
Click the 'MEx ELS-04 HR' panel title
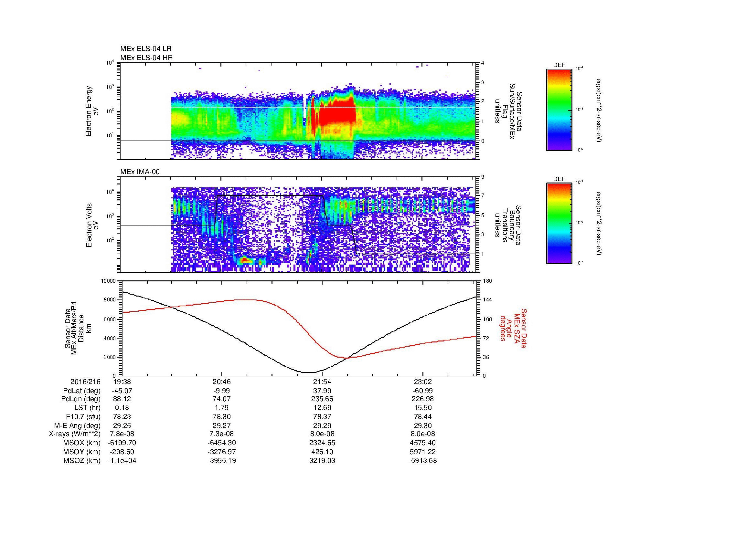click(146, 58)
